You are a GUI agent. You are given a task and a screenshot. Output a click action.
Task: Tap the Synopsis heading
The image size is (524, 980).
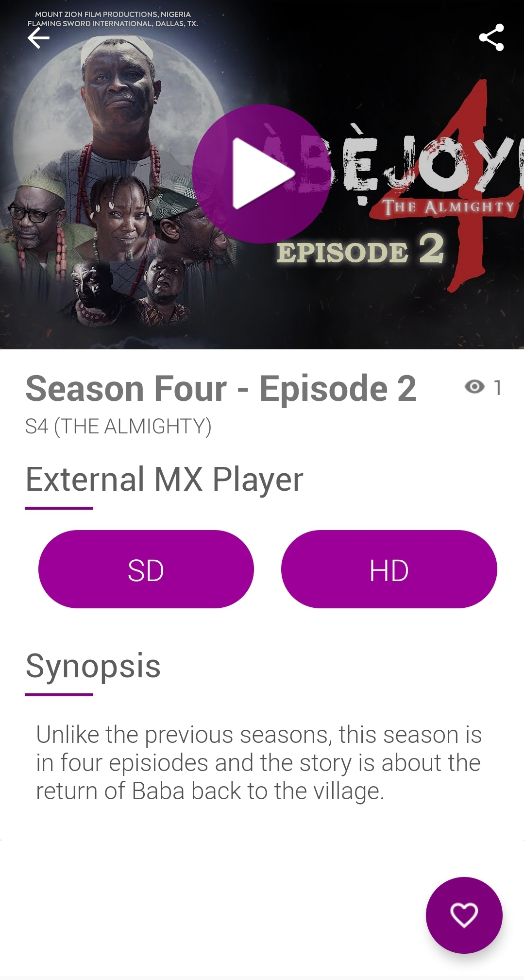(93, 666)
